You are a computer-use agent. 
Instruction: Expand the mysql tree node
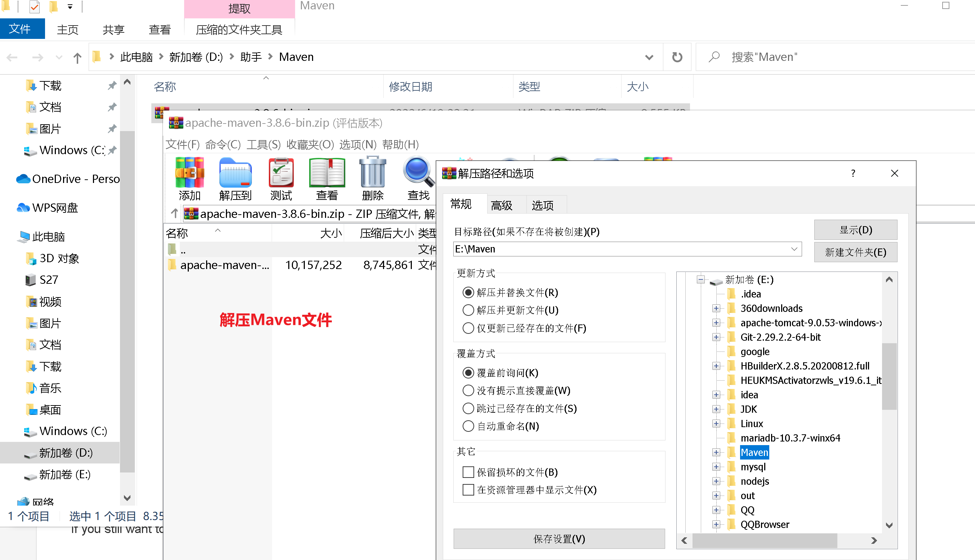tap(716, 466)
